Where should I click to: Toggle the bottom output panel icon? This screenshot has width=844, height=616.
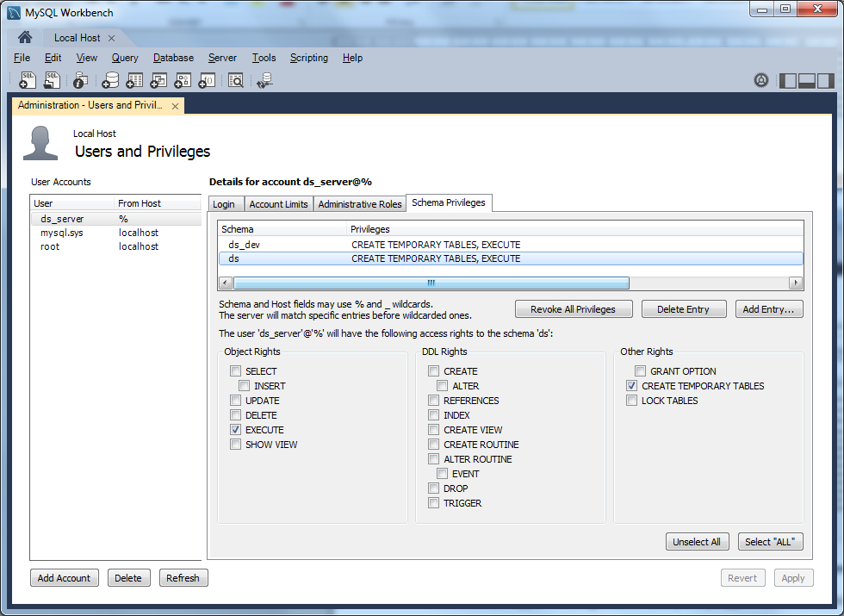[x=806, y=81]
